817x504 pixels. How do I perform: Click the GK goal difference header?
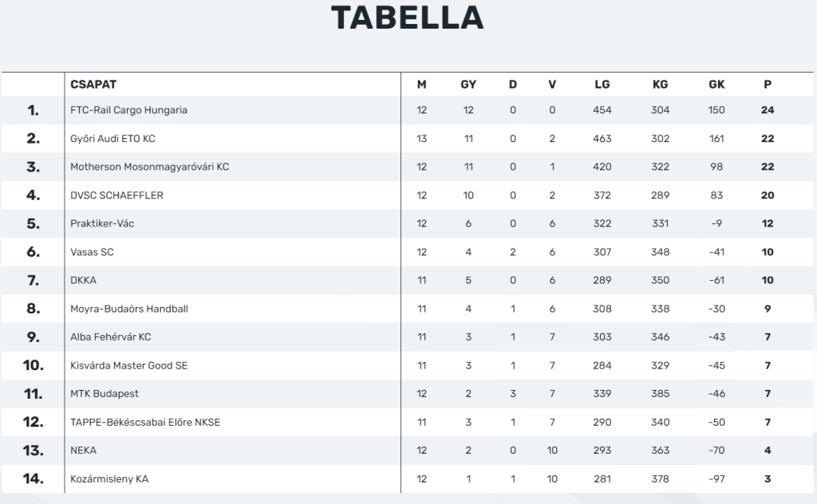pos(716,85)
